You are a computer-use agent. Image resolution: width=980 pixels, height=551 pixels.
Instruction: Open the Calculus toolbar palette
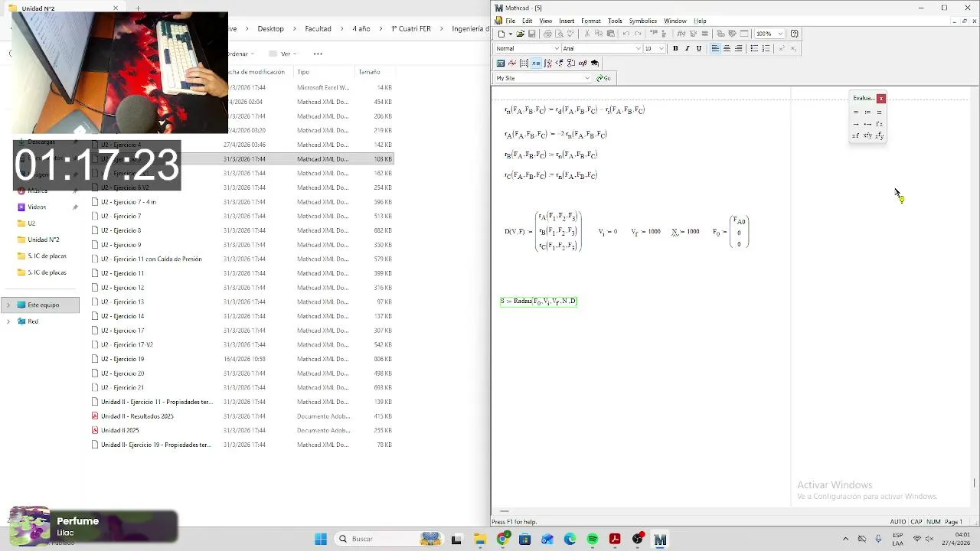pyautogui.click(x=548, y=63)
